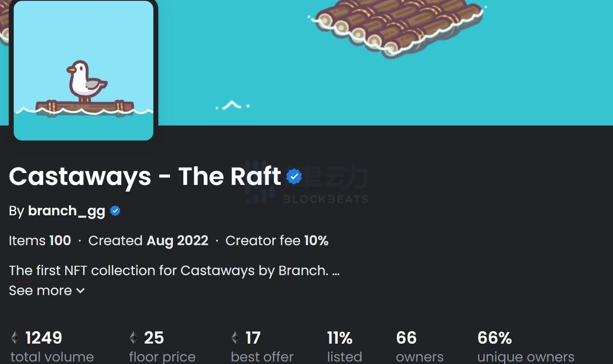Viewport: 613px width, 364px height.
Task: Click the floating log raft in the banner
Action: (x=397, y=25)
